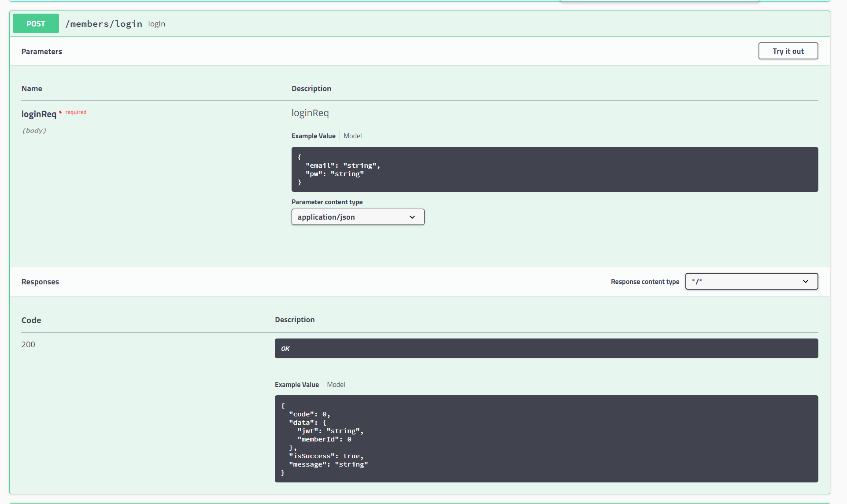Click the Parameters section header
This screenshot has width=847, height=504.
42,52
